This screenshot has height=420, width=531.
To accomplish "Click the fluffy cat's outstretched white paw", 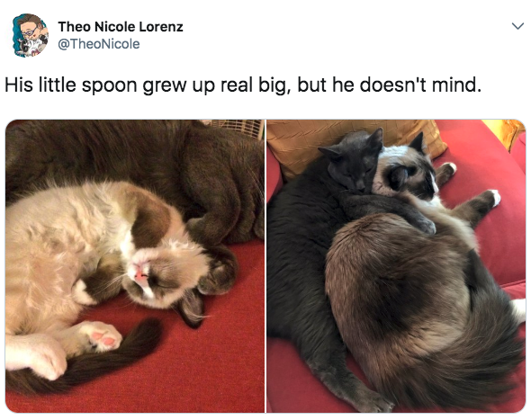I will click(x=493, y=197).
